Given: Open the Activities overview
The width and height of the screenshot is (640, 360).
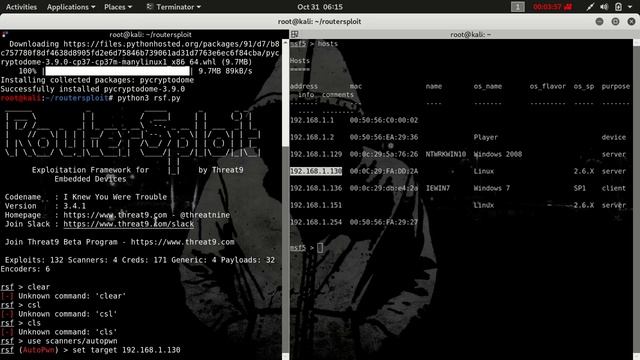Looking at the screenshot, I should click(x=21, y=7).
